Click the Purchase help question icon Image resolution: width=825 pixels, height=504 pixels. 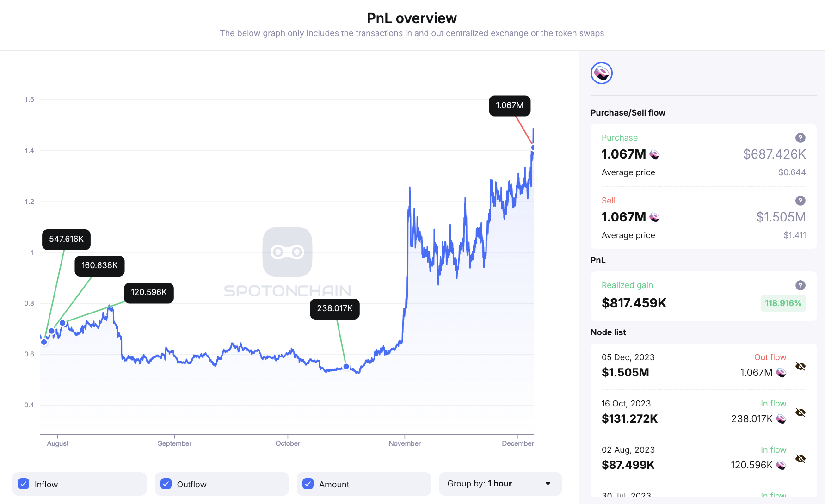[x=800, y=138]
